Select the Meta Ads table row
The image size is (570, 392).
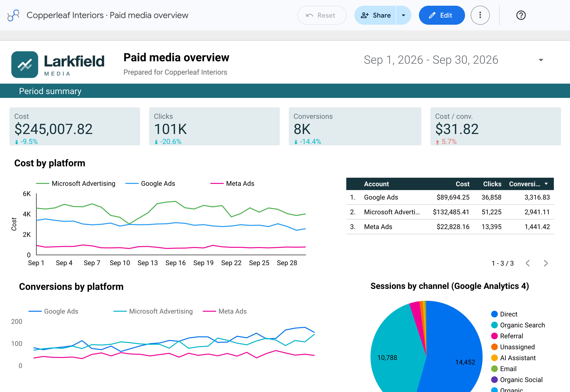tap(450, 227)
